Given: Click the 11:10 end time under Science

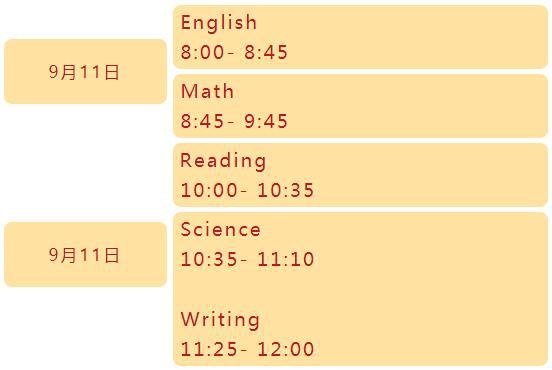Looking at the screenshot, I should click(x=286, y=259).
